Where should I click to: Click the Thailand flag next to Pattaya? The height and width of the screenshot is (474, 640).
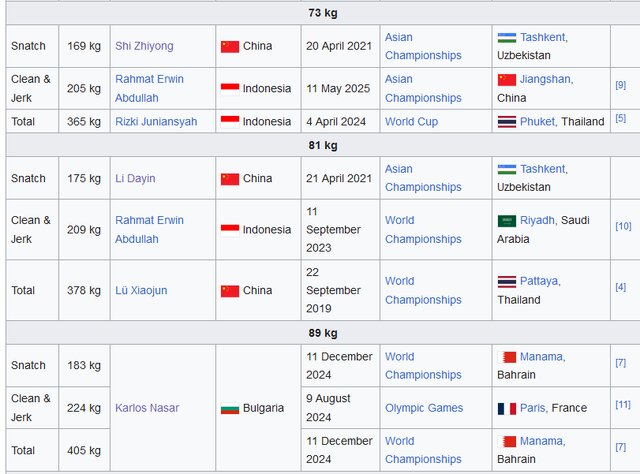(506, 282)
